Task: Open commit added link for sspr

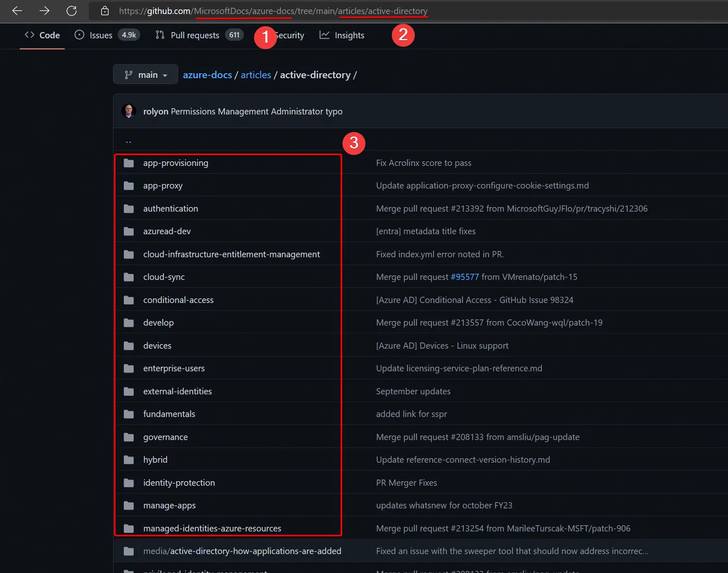Action: click(411, 414)
